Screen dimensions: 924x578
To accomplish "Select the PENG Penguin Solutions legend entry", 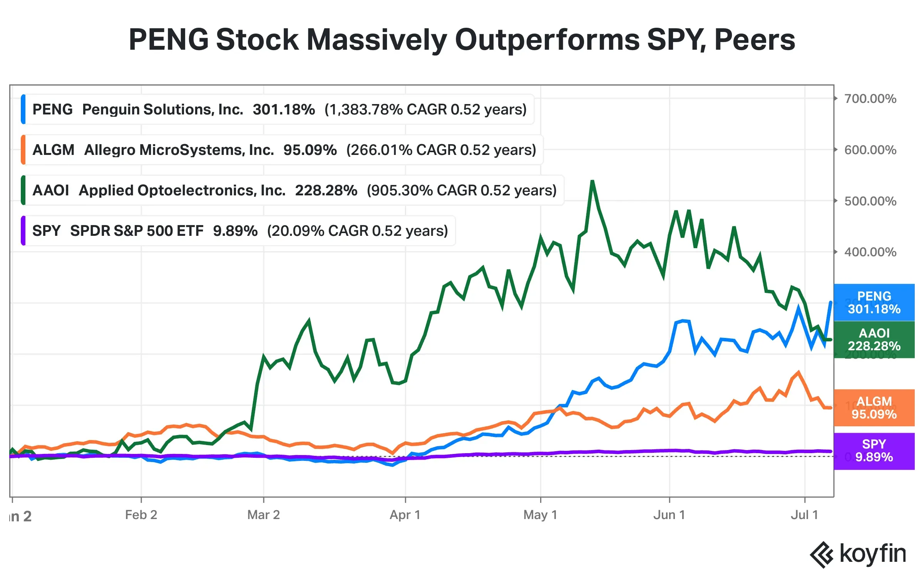I will coord(278,109).
